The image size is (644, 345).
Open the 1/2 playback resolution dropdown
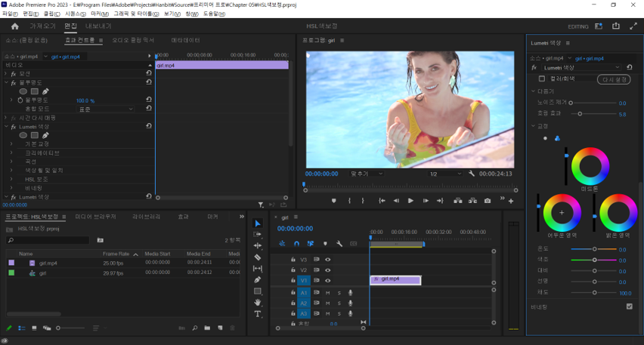[445, 174]
